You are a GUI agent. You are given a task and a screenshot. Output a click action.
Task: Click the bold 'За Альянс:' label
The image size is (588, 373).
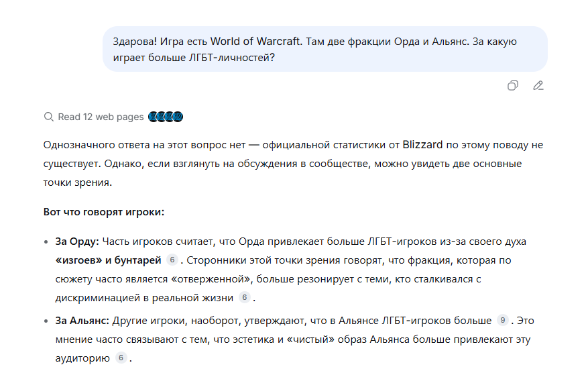[82, 321]
